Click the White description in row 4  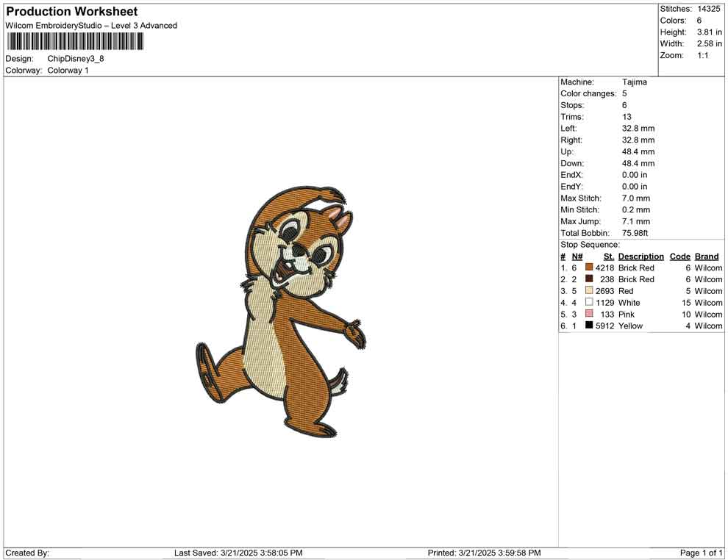pos(629,303)
